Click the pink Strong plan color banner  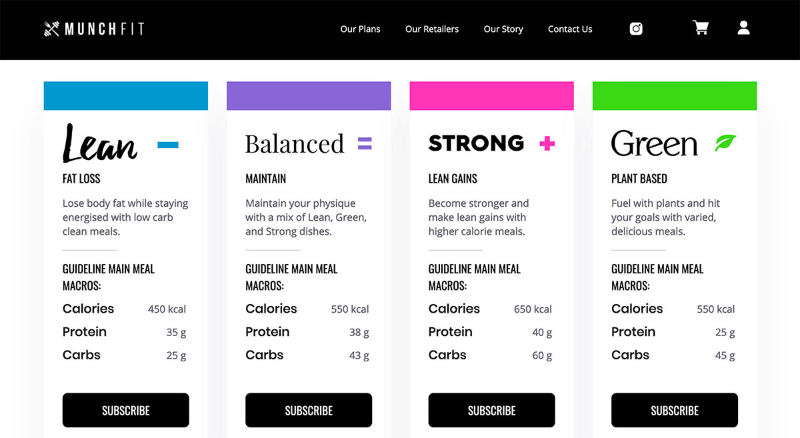pyautogui.click(x=492, y=95)
